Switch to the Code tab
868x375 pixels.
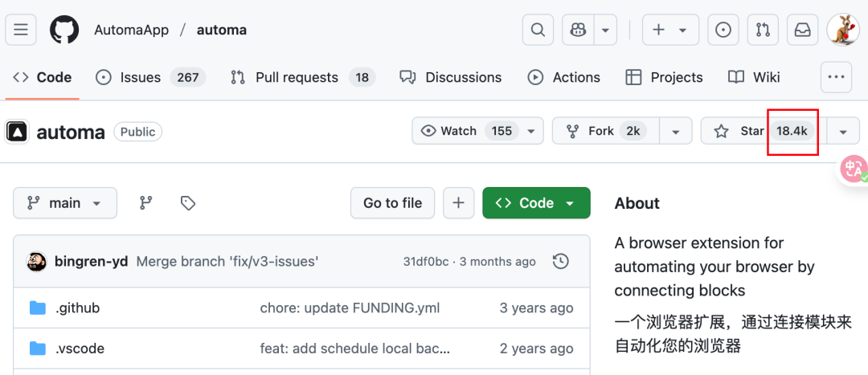tap(43, 77)
